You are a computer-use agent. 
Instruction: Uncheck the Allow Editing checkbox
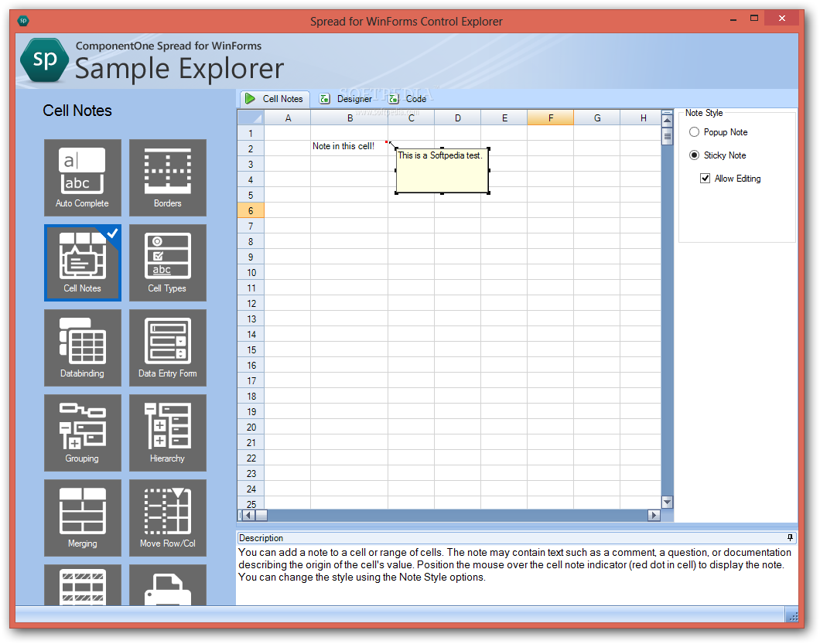pos(705,179)
